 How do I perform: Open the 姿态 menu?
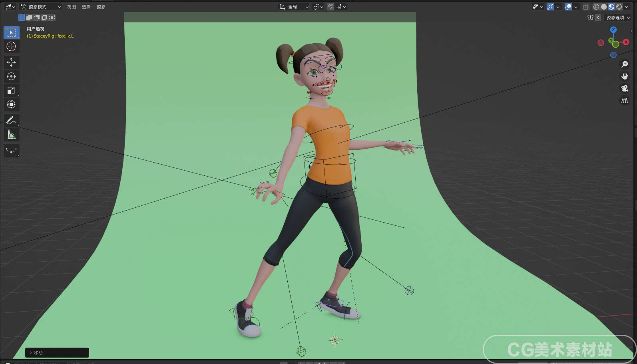(101, 7)
